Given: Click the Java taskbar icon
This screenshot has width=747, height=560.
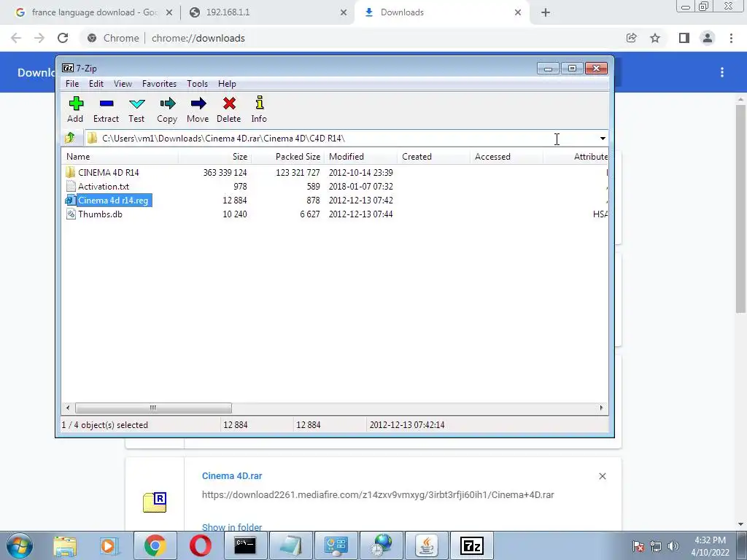Looking at the screenshot, I should [x=427, y=545].
